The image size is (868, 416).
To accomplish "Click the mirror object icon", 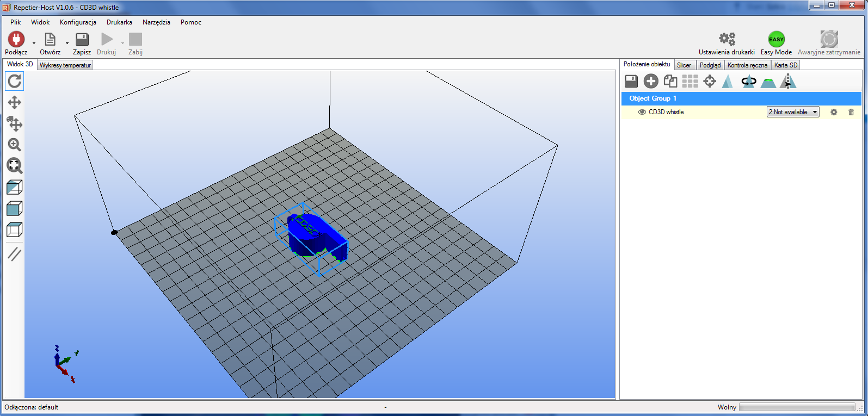I will (788, 82).
